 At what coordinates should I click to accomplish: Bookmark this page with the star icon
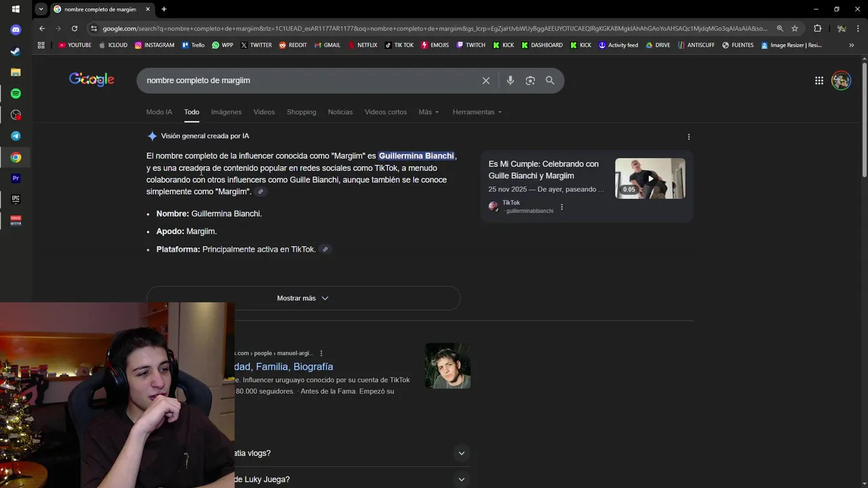(795, 28)
